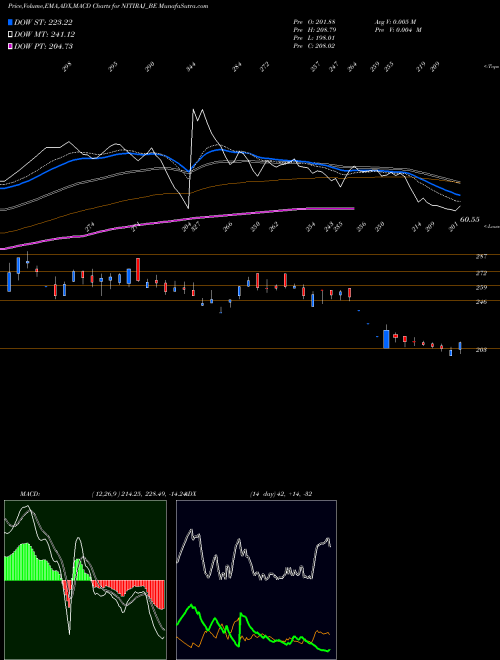Click the 344 top value label
Viewport: 500px width, 660px height.
[191, 67]
